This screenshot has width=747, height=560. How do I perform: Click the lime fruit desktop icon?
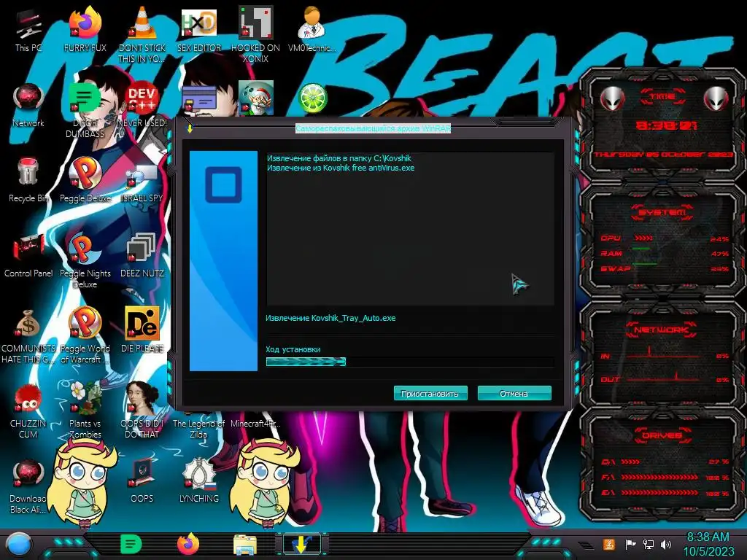pos(312,98)
